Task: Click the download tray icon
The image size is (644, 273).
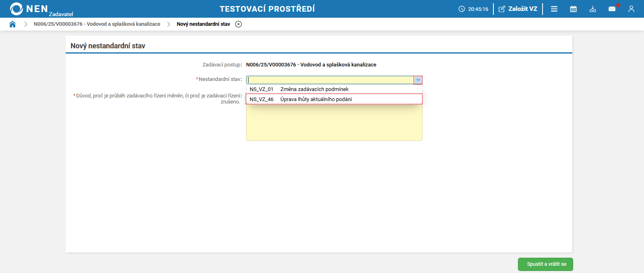Action: coord(593,9)
